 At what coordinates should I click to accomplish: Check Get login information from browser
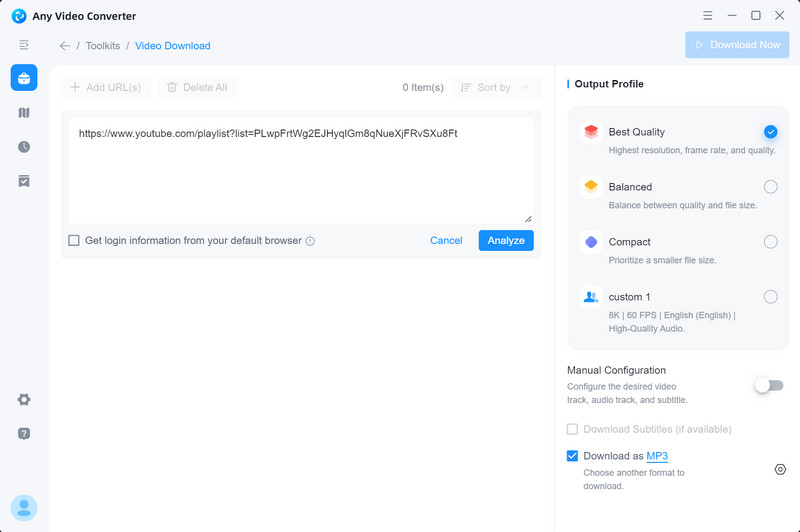tap(74, 240)
